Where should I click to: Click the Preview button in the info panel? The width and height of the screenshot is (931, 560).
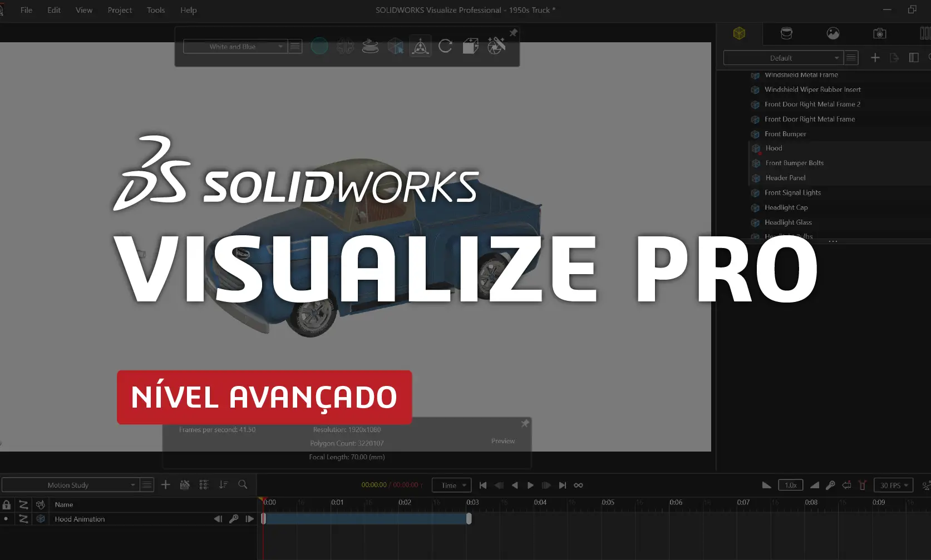point(503,441)
